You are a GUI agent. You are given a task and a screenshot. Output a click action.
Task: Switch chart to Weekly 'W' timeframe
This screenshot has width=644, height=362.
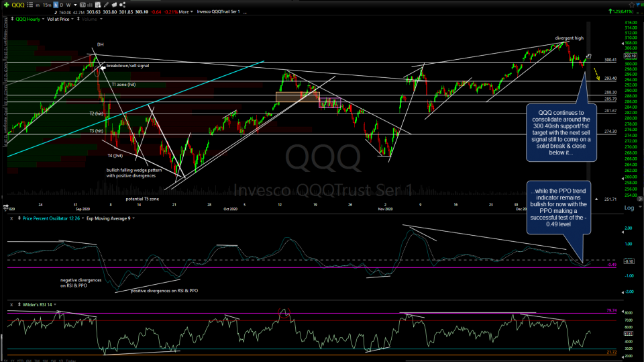pyautogui.click(x=68, y=5)
